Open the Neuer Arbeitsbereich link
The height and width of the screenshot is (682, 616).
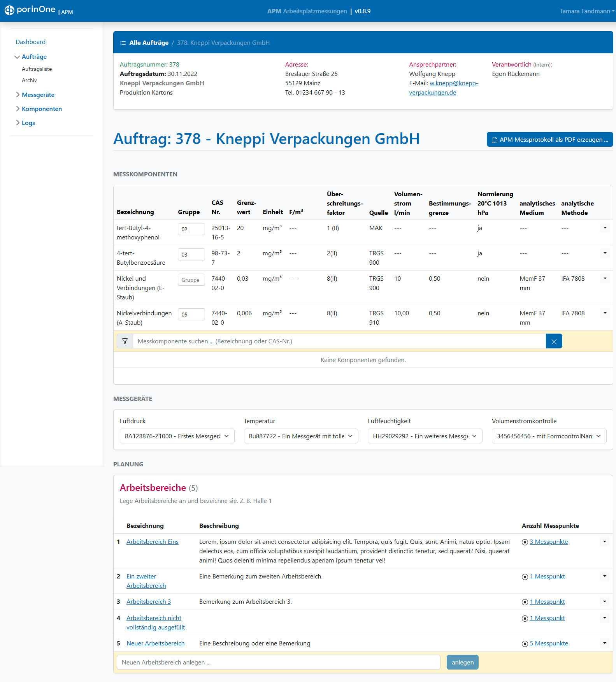tap(155, 643)
